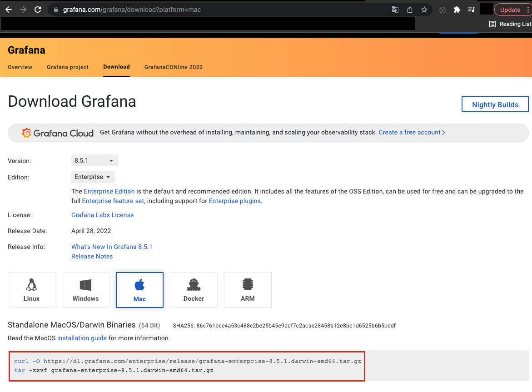
Task: Go back with the browser back arrow
Action: [9, 10]
